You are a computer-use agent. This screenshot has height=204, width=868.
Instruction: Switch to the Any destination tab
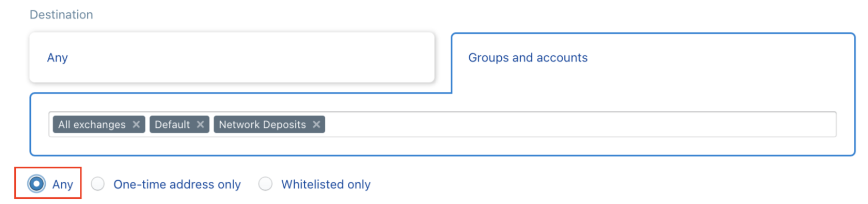tap(232, 58)
